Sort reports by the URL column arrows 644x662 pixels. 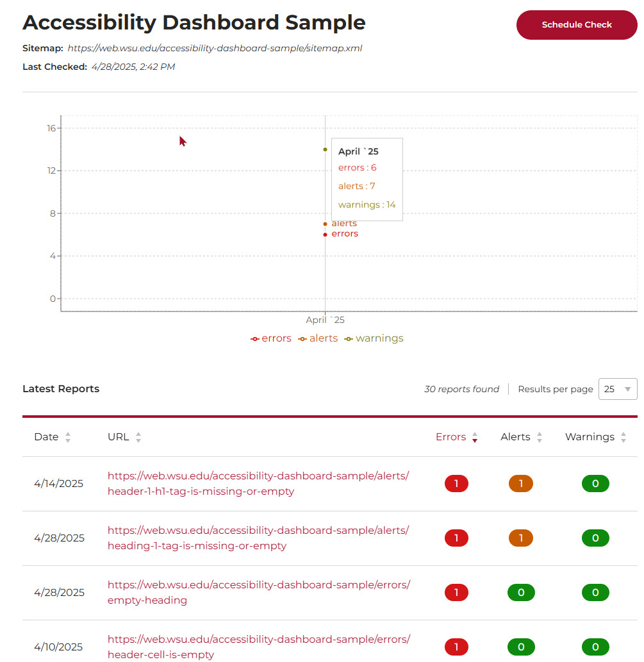pyautogui.click(x=138, y=437)
